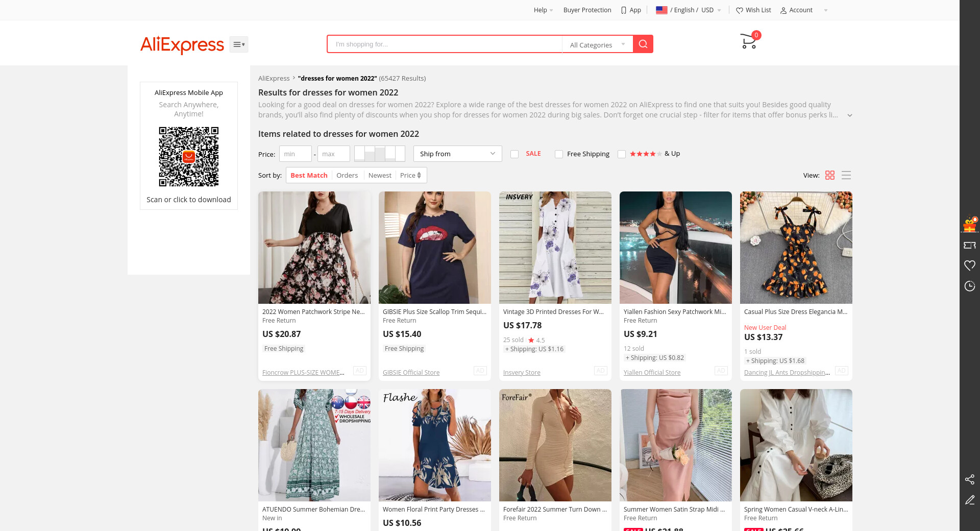Sort results by Newest
Image resolution: width=980 pixels, height=531 pixels.
[x=380, y=175]
